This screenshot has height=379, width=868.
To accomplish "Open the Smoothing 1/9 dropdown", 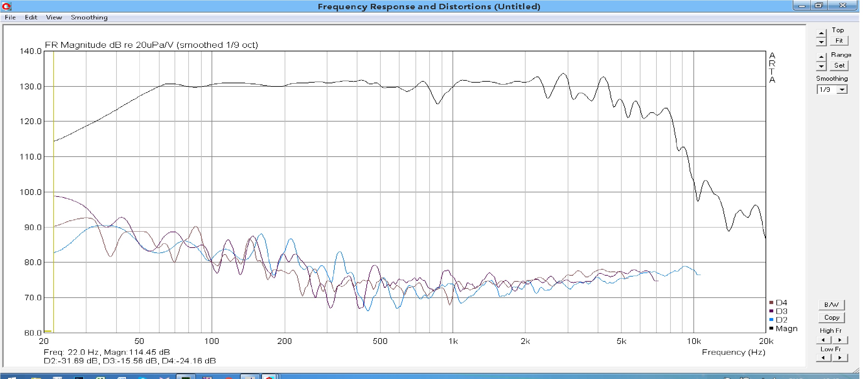I will 842,90.
